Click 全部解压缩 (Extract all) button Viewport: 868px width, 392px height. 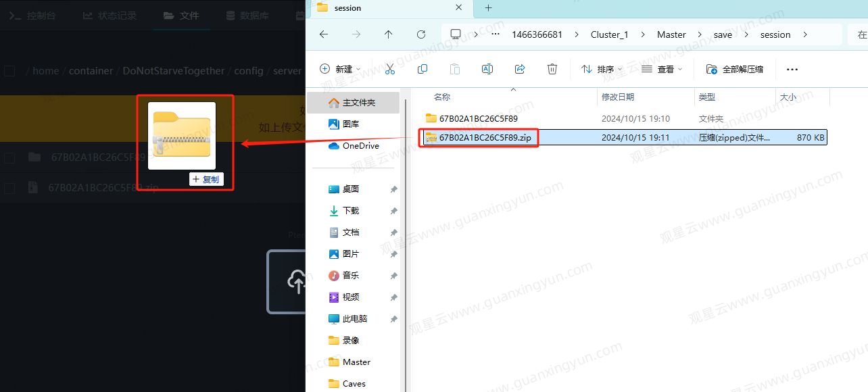coord(735,69)
